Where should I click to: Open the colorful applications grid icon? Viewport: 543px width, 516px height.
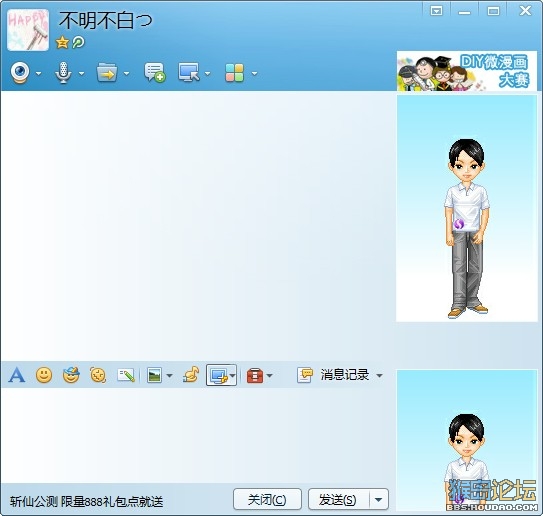click(234, 73)
